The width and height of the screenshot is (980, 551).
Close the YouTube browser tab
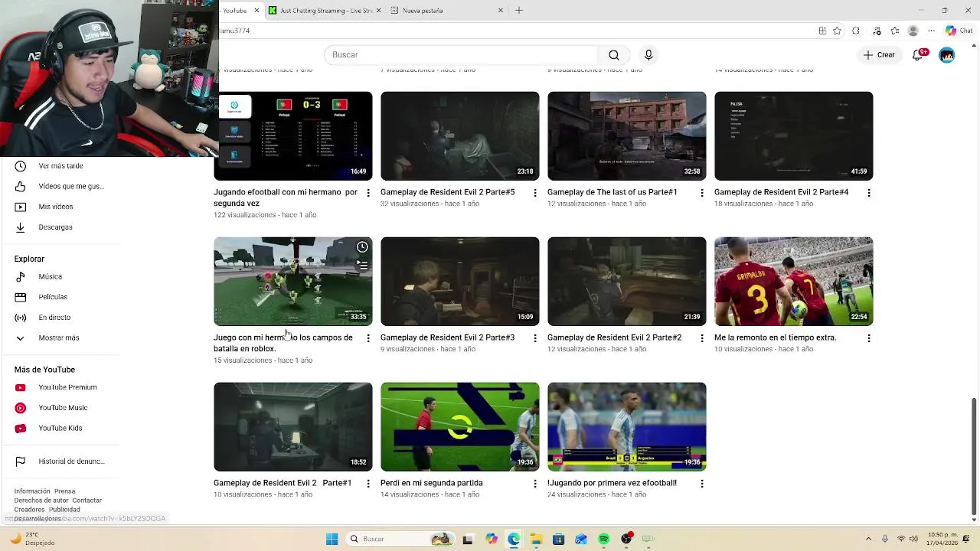click(x=256, y=11)
